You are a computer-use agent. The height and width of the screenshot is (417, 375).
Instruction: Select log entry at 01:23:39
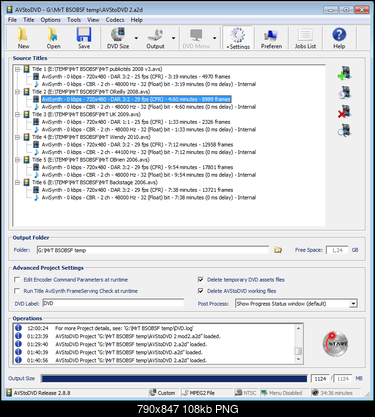point(118,336)
